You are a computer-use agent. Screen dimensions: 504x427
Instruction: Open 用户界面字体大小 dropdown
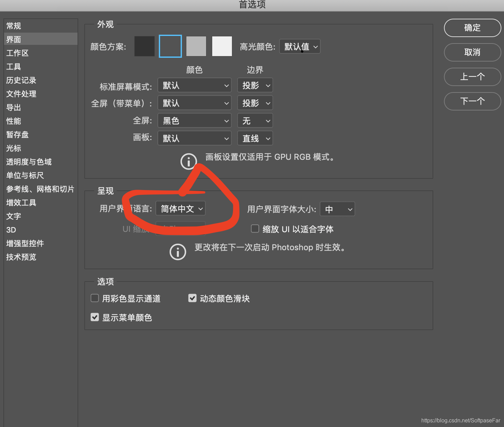pos(337,209)
